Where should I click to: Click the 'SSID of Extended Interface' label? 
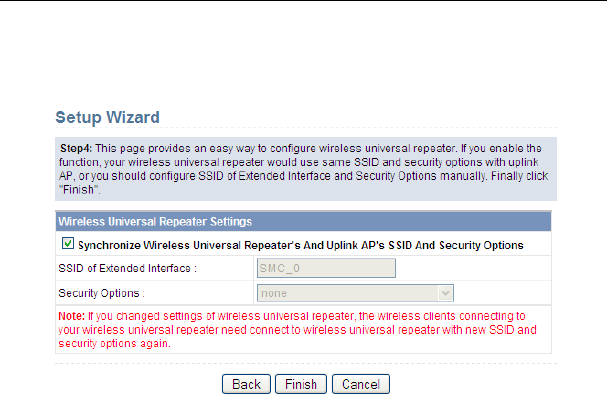coord(126,268)
